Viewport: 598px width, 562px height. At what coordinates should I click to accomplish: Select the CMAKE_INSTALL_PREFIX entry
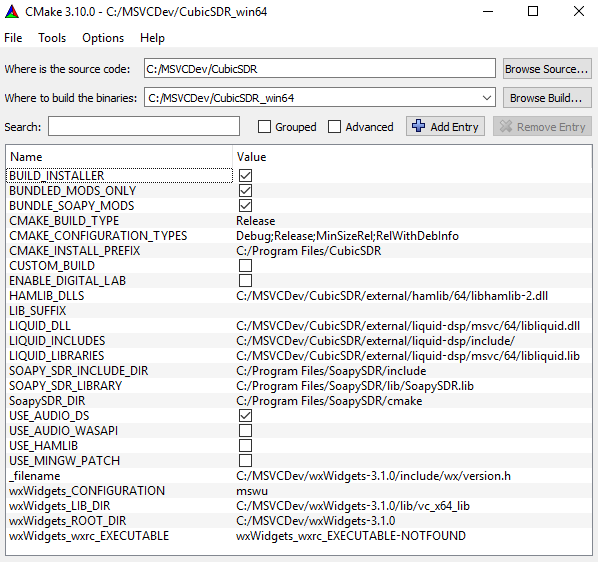pyautogui.click(x=74, y=251)
